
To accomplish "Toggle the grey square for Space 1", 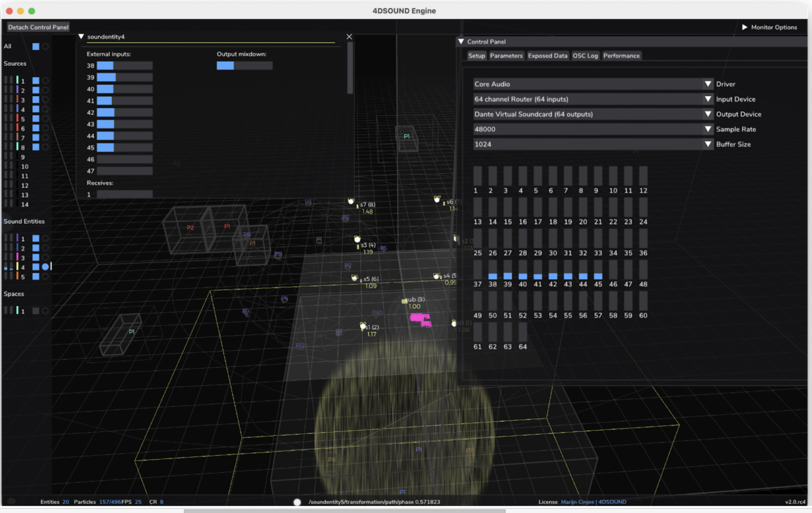I will point(36,311).
